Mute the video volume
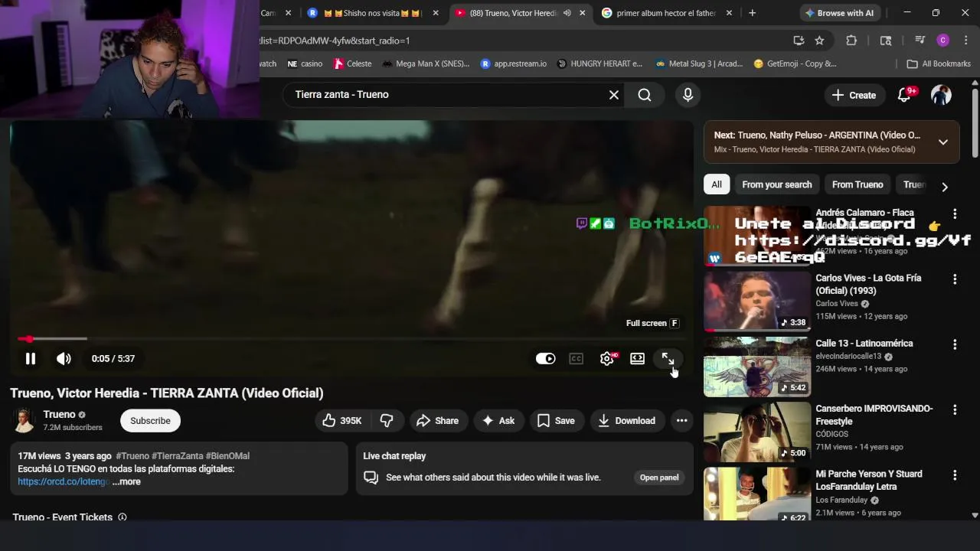The width and height of the screenshot is (980, 551). (64, 358)
